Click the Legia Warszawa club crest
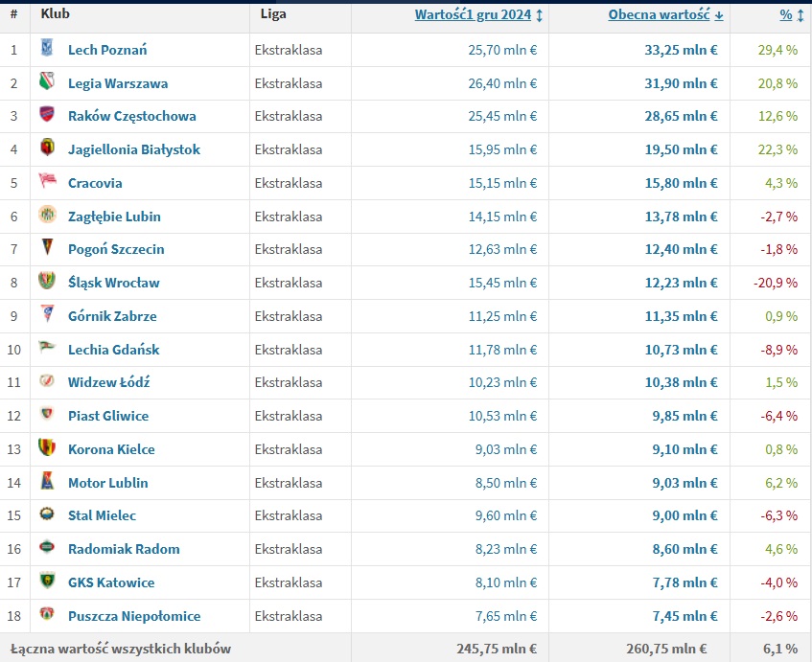The width and height of the screenshot is (812, 662). [x=47, y=82]
